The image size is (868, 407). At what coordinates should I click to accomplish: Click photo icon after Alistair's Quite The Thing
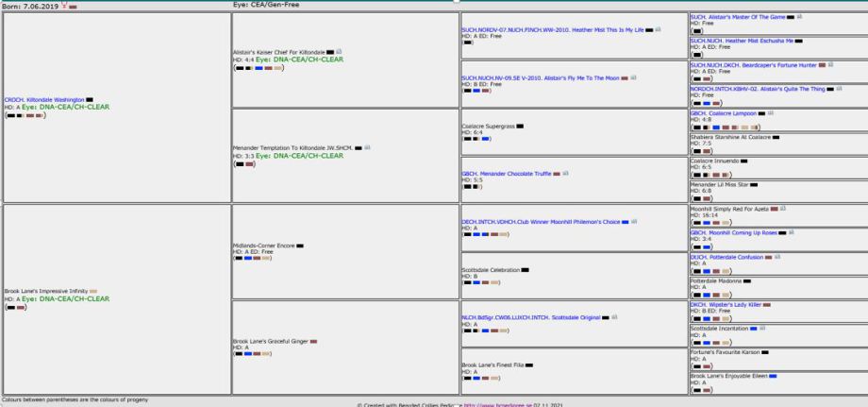click(838, 89)
